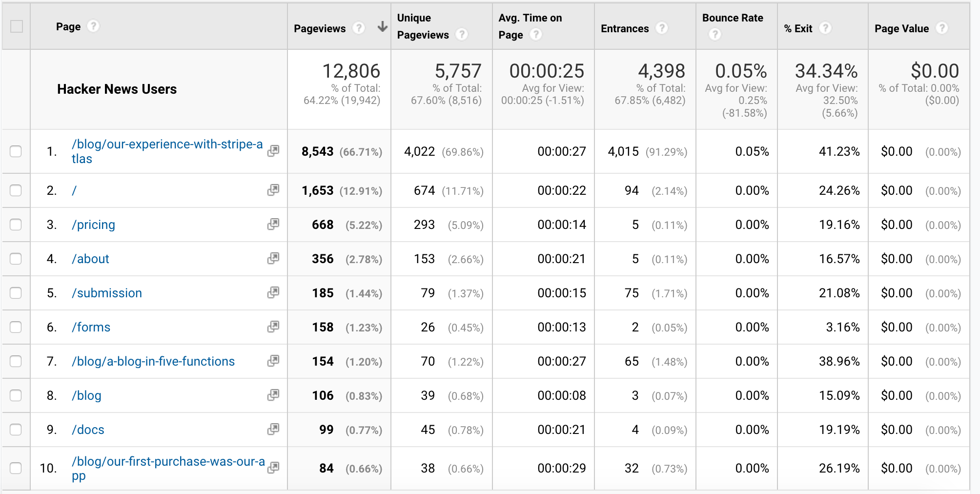Open /forms external link icon
The width and height of the screenshot is (980, 494).
273,327
